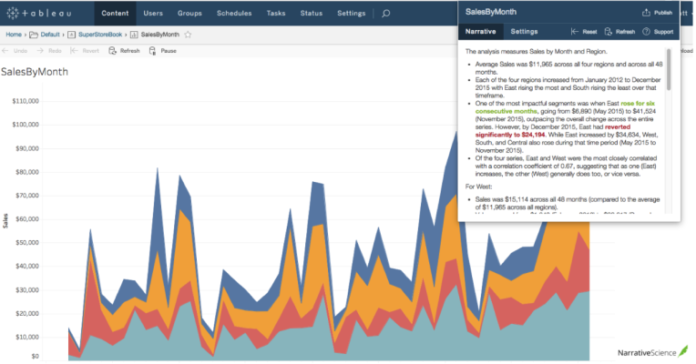Click the Undo arrow icon
This screenshot has height=364, width=696.
[5, 51]
